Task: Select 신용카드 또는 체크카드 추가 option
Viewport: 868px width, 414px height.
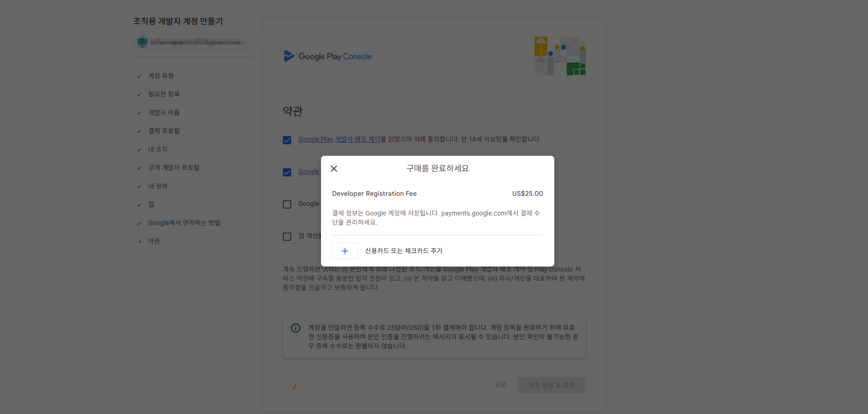Action: pyautogui.click(x=437, y=251)
